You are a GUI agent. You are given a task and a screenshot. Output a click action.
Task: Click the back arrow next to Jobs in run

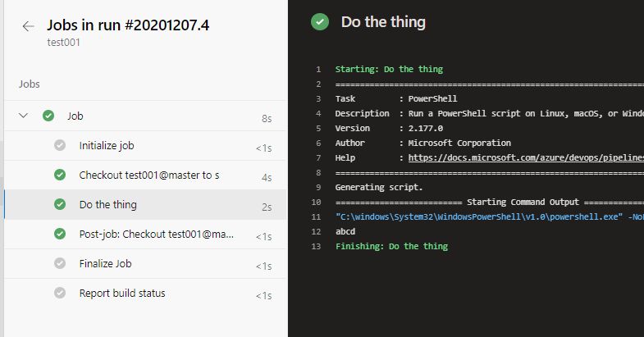point(28,26)
